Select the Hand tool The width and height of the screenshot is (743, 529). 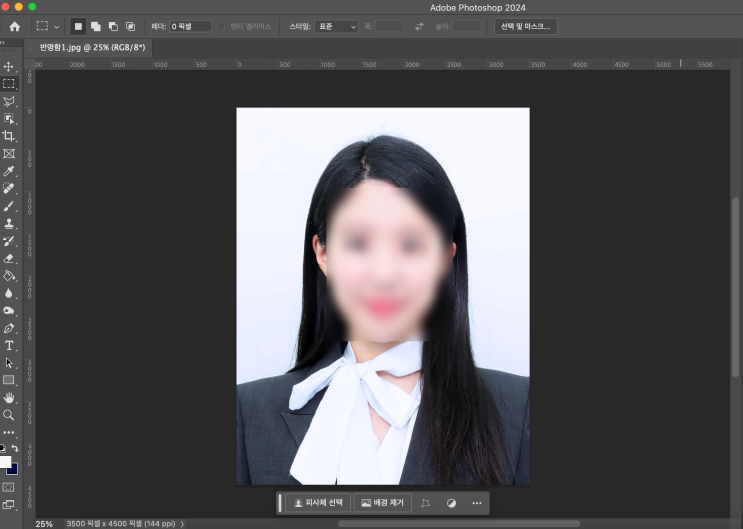pos(9,398)
